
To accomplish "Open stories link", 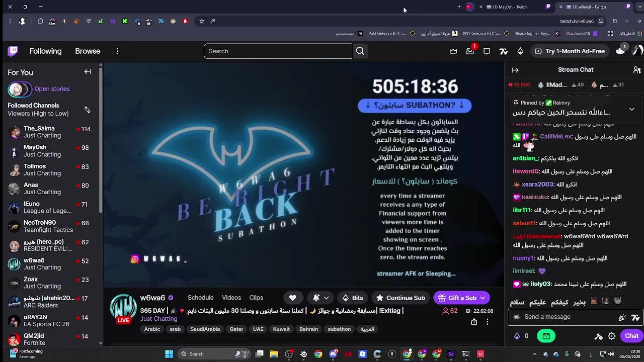I will (52, 89).
